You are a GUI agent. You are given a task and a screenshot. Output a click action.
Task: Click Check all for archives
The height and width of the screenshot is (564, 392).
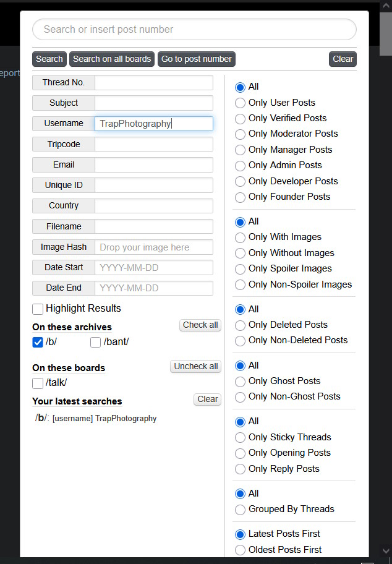(x=200, y=325)
